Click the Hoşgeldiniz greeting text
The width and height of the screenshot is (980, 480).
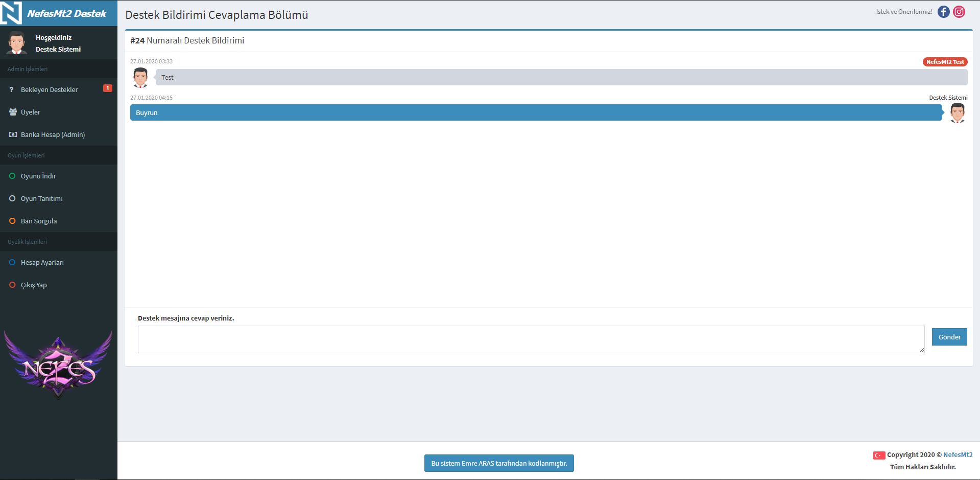pos(54,37)
